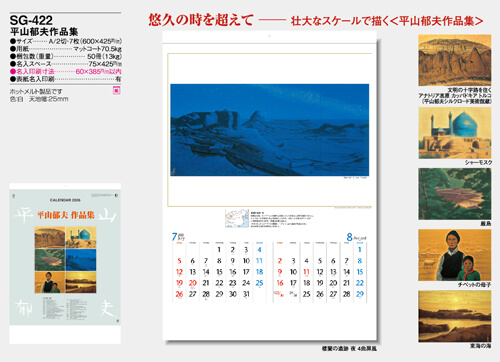Image resolution: width=500 pixels, height=362 pixels.
Task: Click the large blue ruins painting
Action: pyautogui.click(x=269, y=130)
